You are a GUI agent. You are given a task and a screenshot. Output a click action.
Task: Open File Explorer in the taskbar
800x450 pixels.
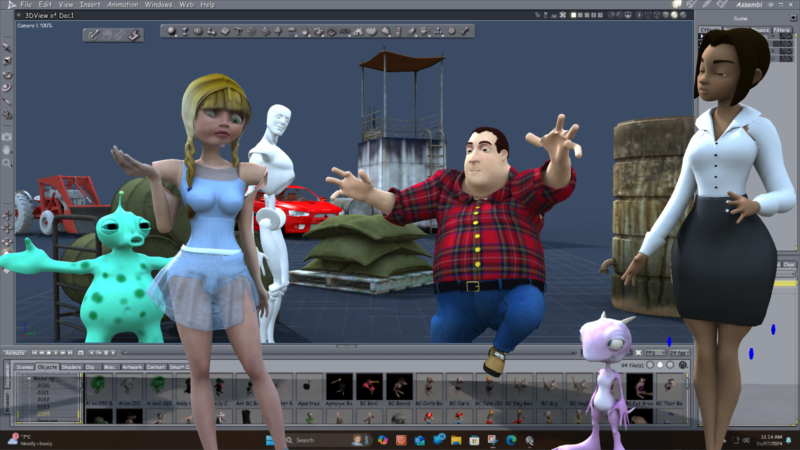pyautogui.click(x=456, y=440)
